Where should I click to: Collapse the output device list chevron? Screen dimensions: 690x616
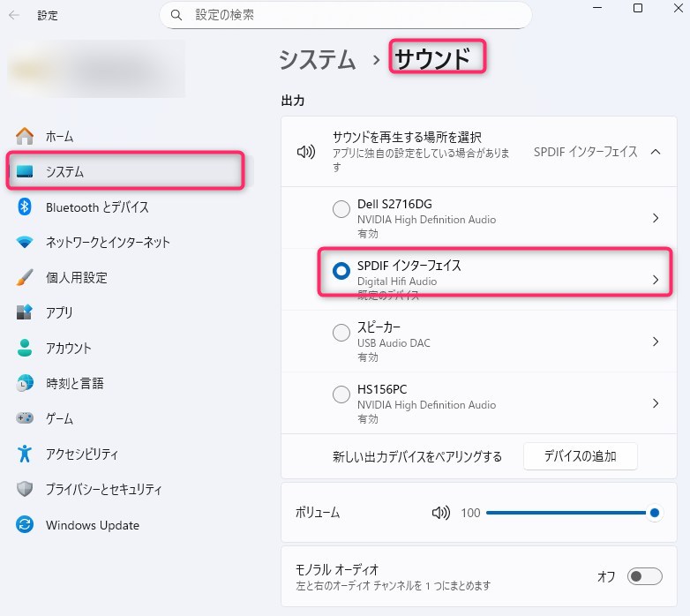click(x=655, y=152)
